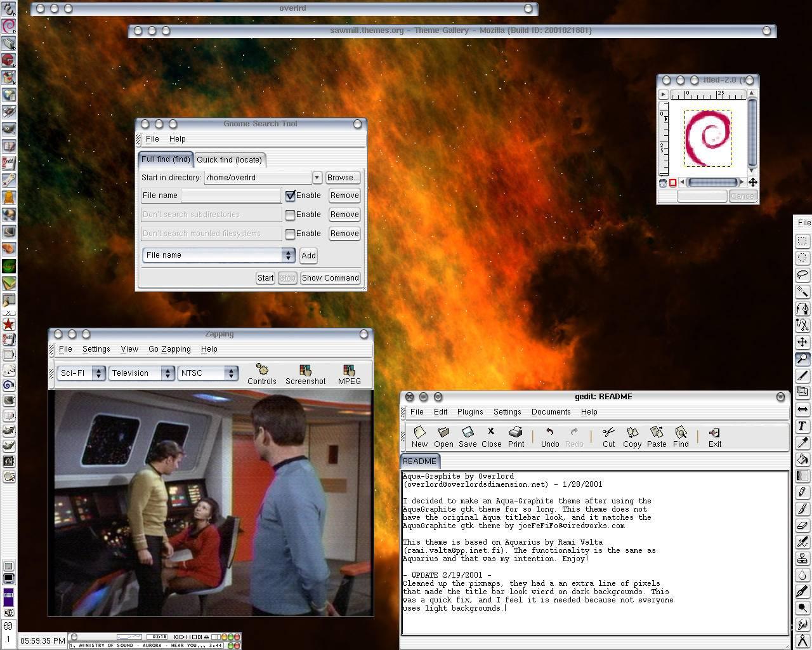Launch gedit from side panel
The image size is (812, 650).
pos(8,162)
